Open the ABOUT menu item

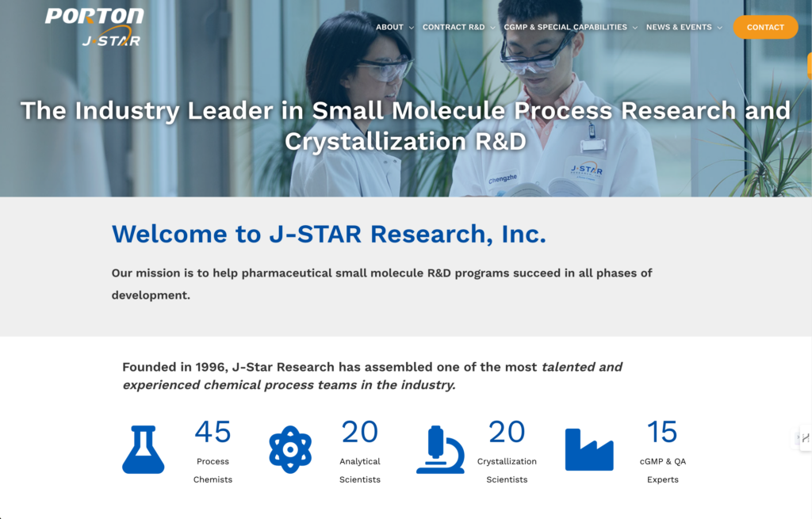(389, 28)
